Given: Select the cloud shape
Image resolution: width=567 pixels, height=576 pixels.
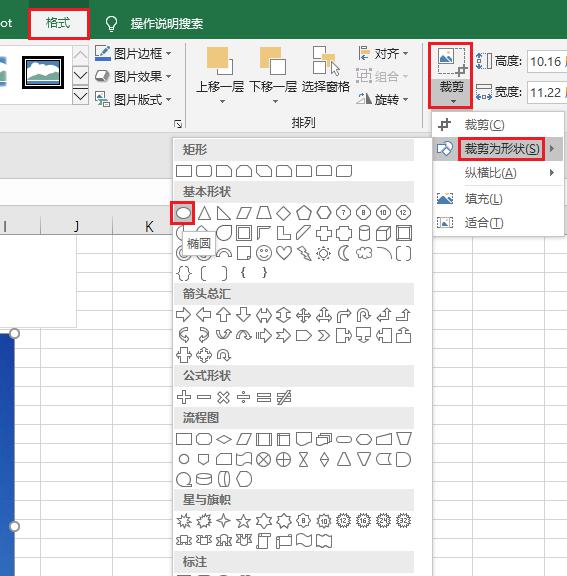Looking at the screenshot, I should coord(364,253).
